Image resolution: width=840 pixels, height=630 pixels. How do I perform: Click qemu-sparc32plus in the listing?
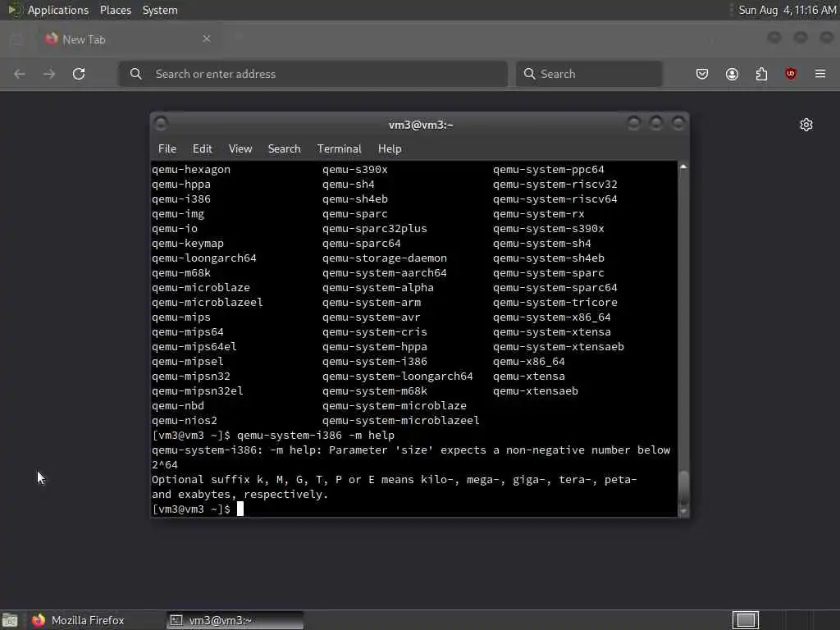point(374,228)
